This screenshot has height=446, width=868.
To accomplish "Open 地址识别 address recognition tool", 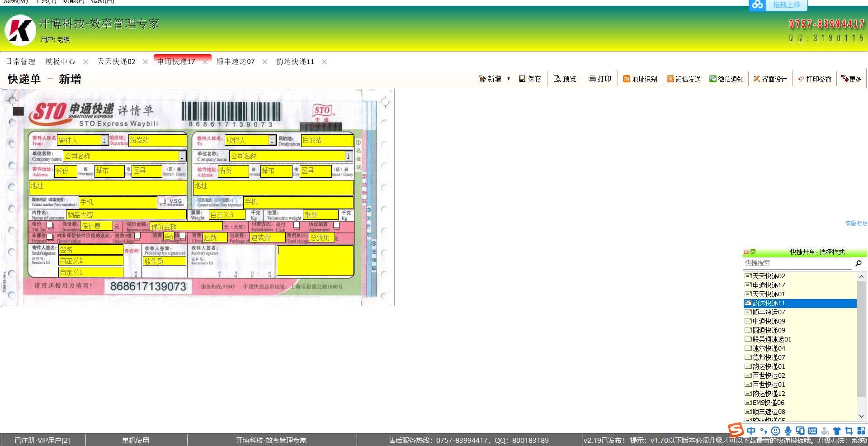I will pyautogui.click(x=640, y=79).
